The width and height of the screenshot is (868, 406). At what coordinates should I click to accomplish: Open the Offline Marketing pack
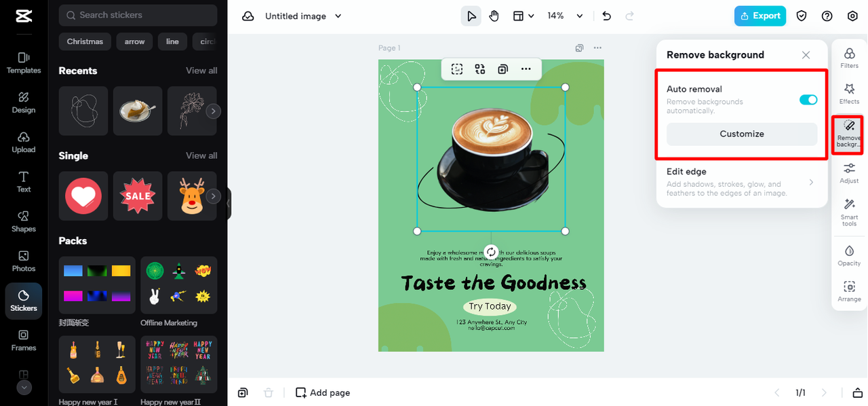point(179,285)
